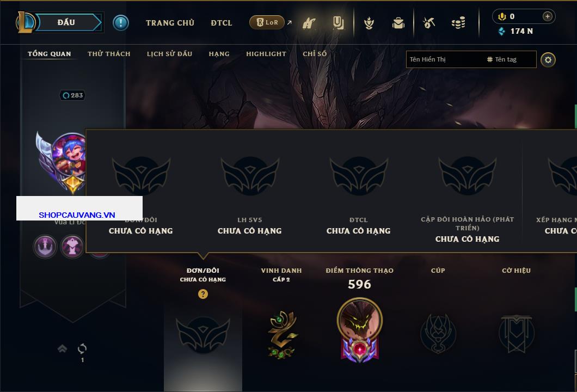Open the Store coins icon
This screenshot has width=577, height=392.
tap(458, 23)
